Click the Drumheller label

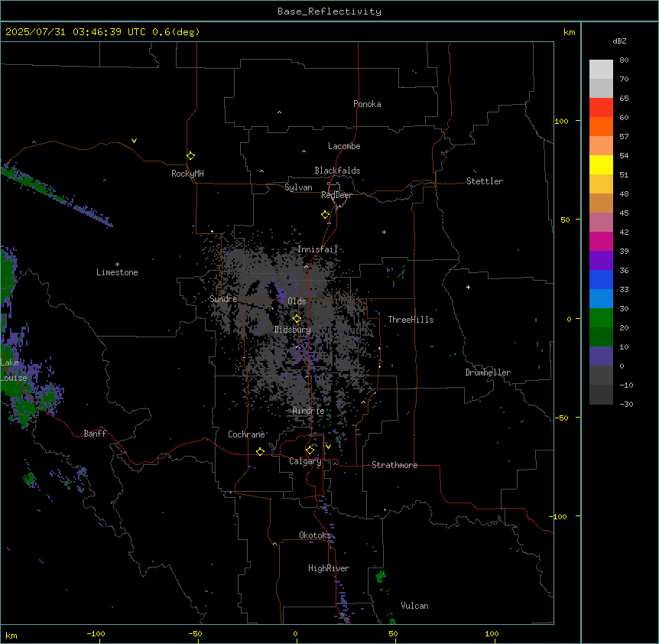(488, 372)
